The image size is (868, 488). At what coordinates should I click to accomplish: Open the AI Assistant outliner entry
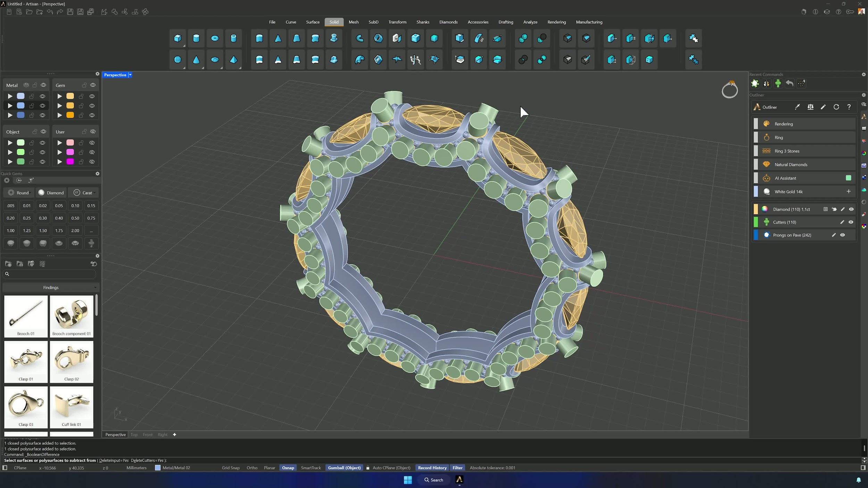click(x=804, y=178)
